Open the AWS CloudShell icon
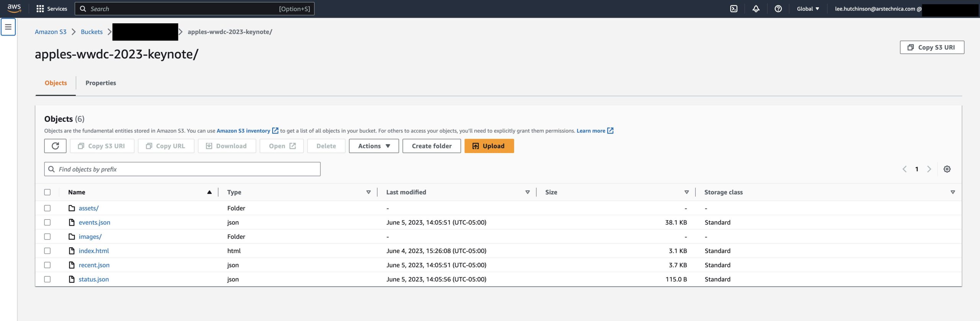Viewport: 980px width, 321px height. [x=733, y=9]
